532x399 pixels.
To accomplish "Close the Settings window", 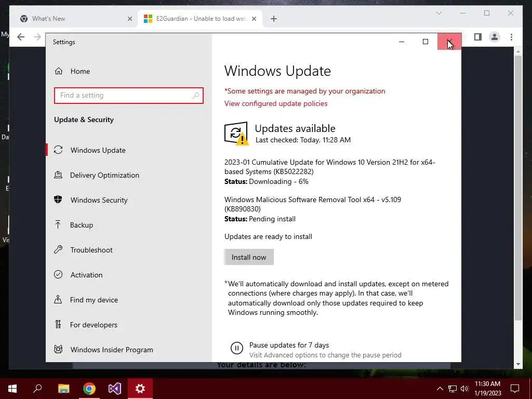I will (449, 42).
